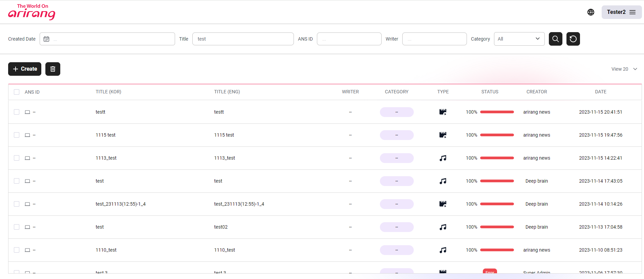Open the Tester2 user menu
This screenshot has width=644, height=279.
(621, 12)
